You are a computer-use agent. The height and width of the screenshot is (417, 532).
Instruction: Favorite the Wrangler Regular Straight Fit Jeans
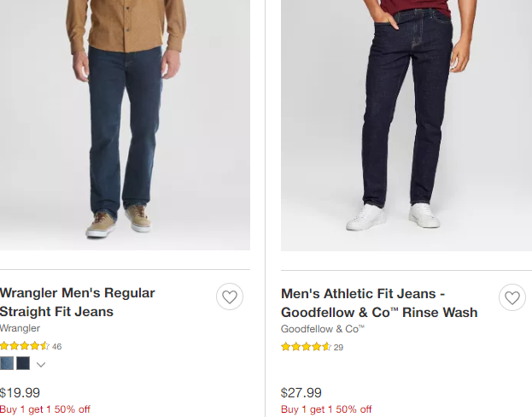coord(229,297)
